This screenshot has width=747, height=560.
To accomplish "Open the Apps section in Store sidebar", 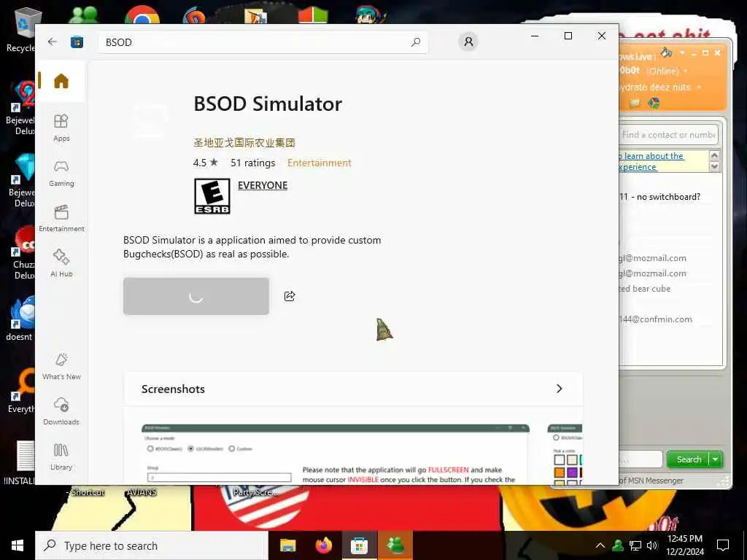I will pos(61,128).
